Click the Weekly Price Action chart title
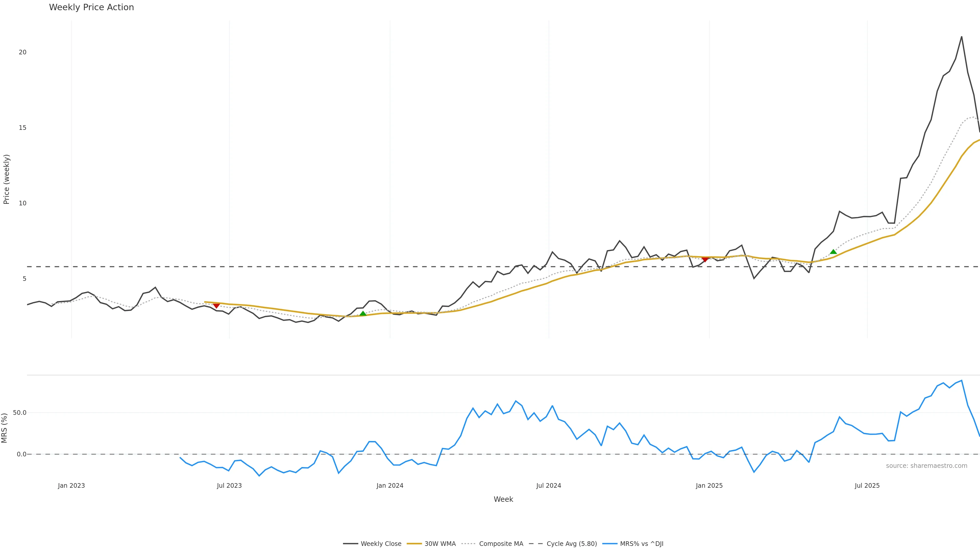980x551 pixels. click(91, 7)
